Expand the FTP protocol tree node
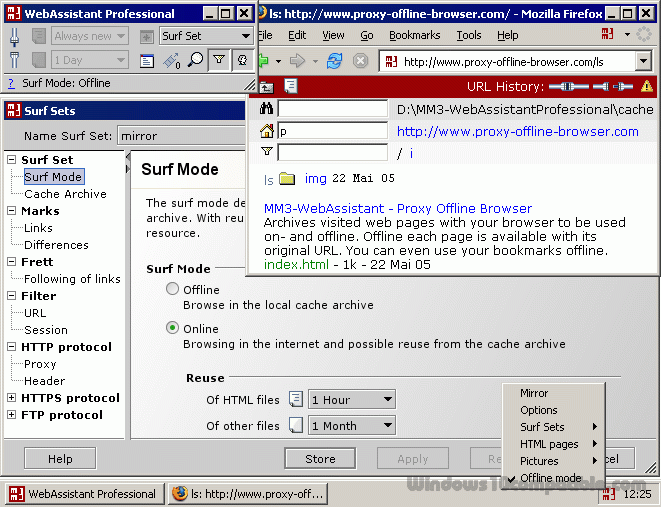The image size is (661, 507). tap(12, 415)
